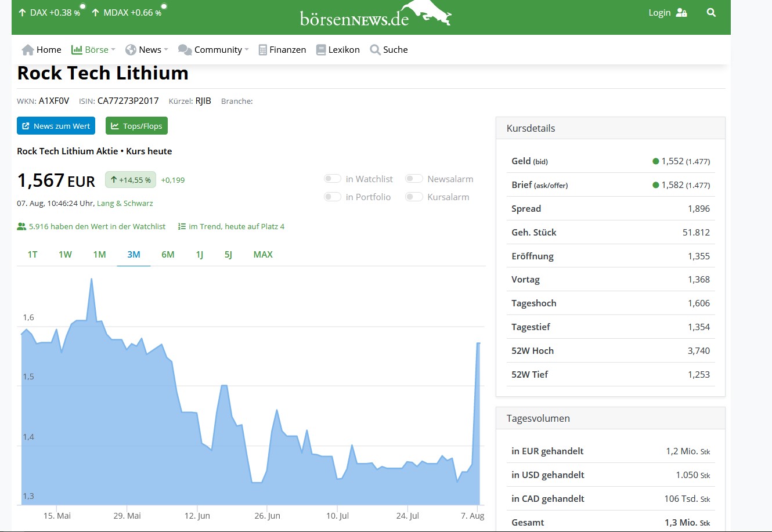The image size is (772, 532).
Task: Select the MAX chart range tab
Action: click(x=263, y=254)
